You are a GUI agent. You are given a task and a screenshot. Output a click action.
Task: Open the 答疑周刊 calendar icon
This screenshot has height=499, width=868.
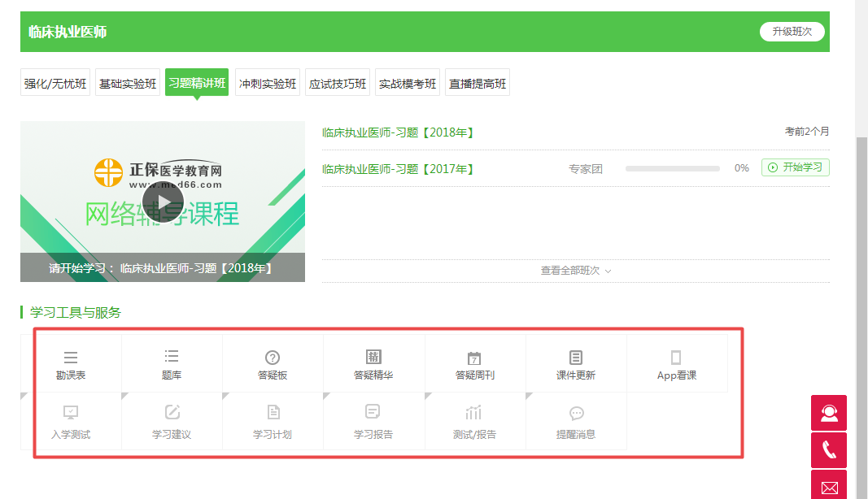474,358
